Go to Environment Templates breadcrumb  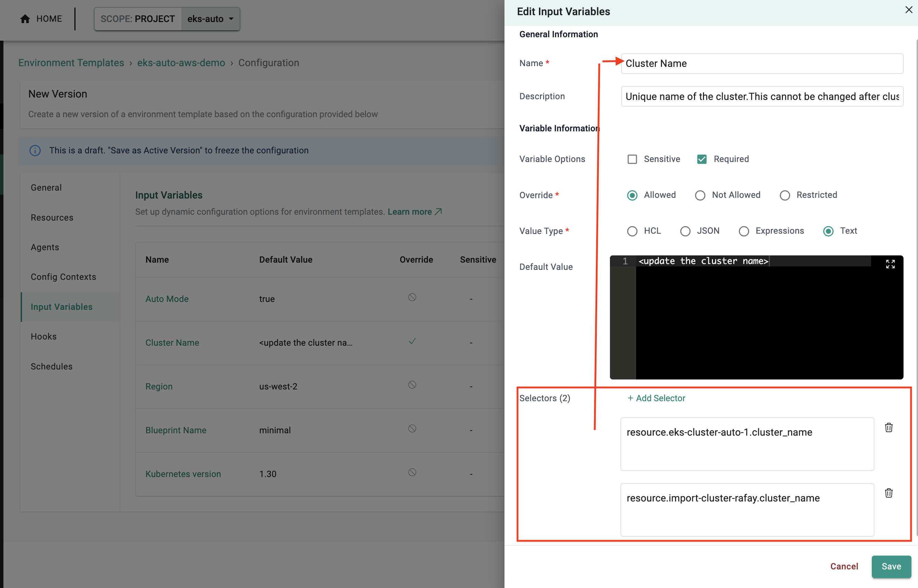coord(71,63)
